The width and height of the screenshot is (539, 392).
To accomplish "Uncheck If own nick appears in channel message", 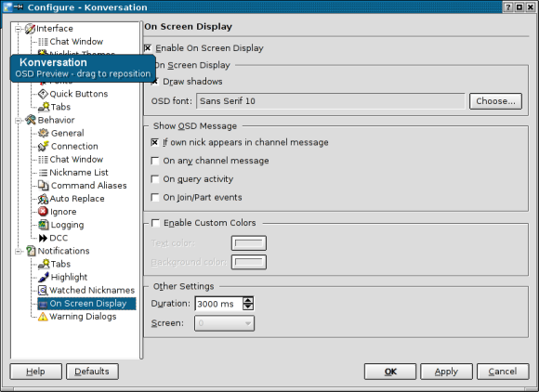I will coord(155,142).
